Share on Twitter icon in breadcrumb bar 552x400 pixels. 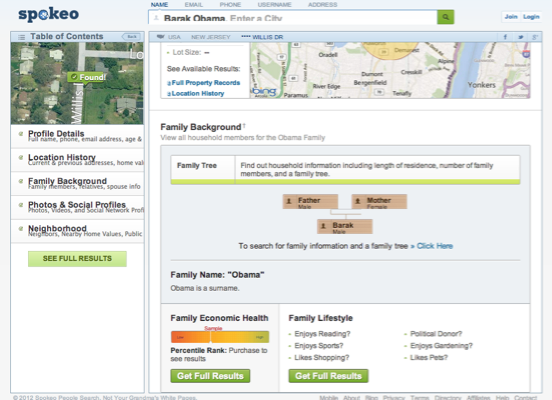[x=520, y=37]
